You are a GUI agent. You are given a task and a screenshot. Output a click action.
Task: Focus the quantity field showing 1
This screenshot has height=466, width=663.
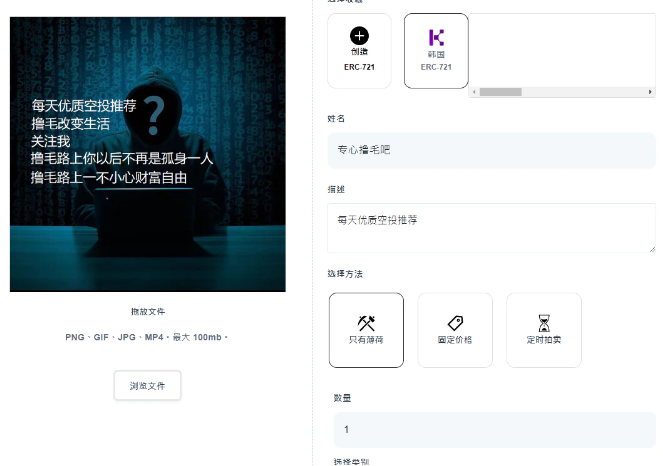(495, 430)
